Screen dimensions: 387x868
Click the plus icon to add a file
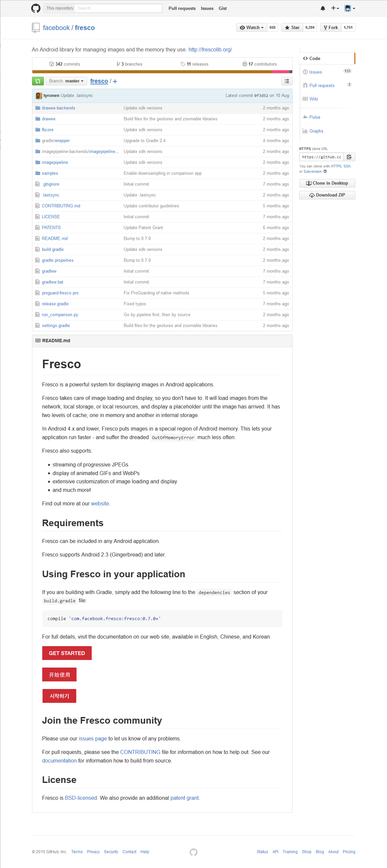click(115, 81)
